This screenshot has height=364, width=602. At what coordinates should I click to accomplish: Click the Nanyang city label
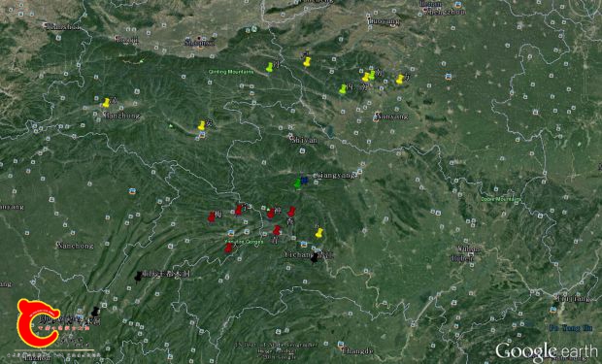391,116
